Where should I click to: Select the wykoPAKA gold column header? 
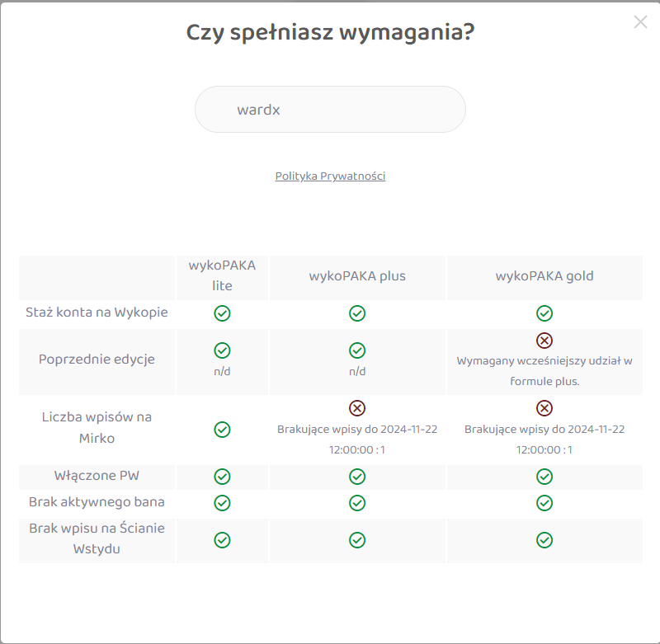click(x=544, y=276)
